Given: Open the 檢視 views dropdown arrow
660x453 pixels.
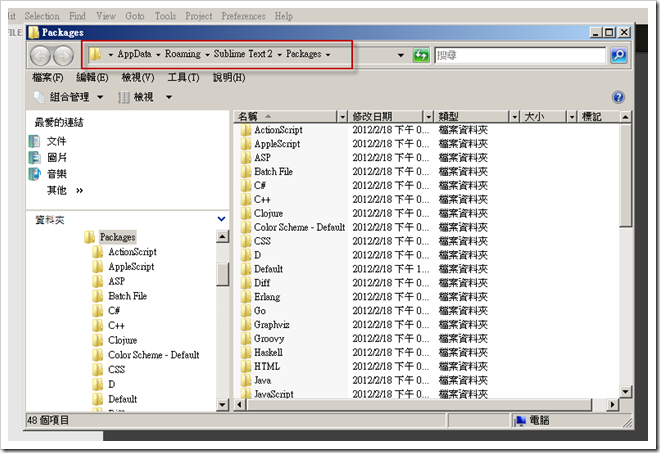Looking at the screenshot, I should pyautogui.click(x=169, y=97).
